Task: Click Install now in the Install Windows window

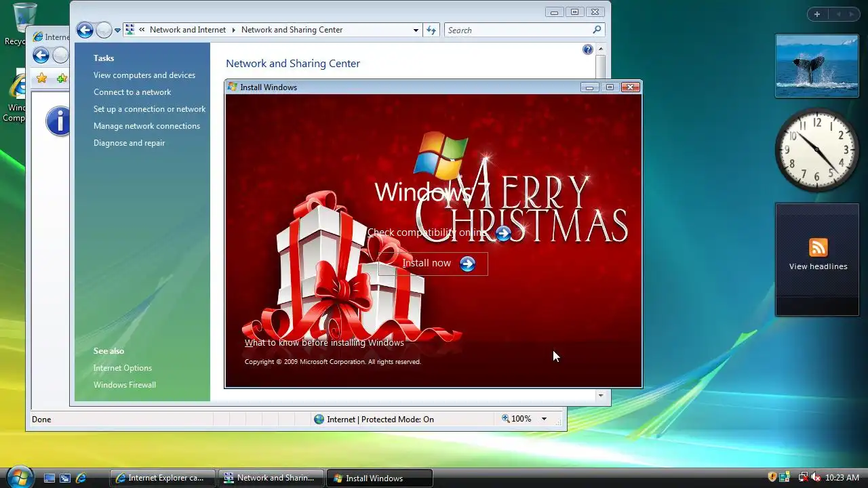Action: point(433,264)
